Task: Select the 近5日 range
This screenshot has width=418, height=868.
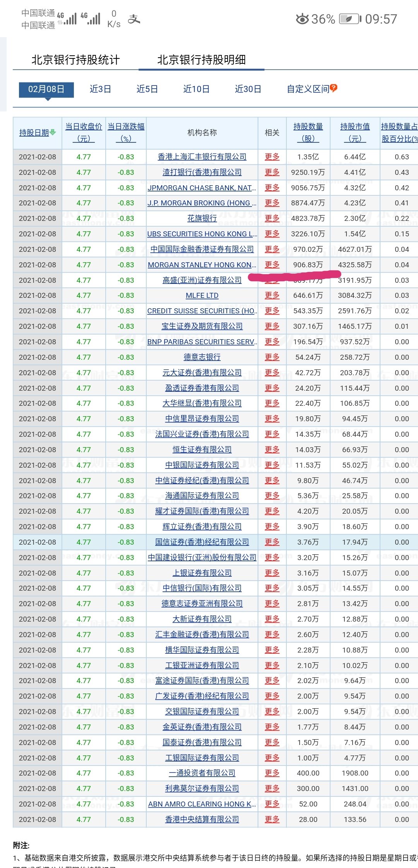Action: pos(147,89)
